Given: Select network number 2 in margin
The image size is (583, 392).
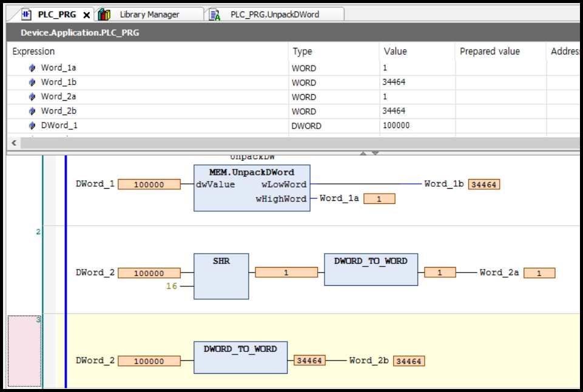Looking at the screenshot, I should point(38,232).
